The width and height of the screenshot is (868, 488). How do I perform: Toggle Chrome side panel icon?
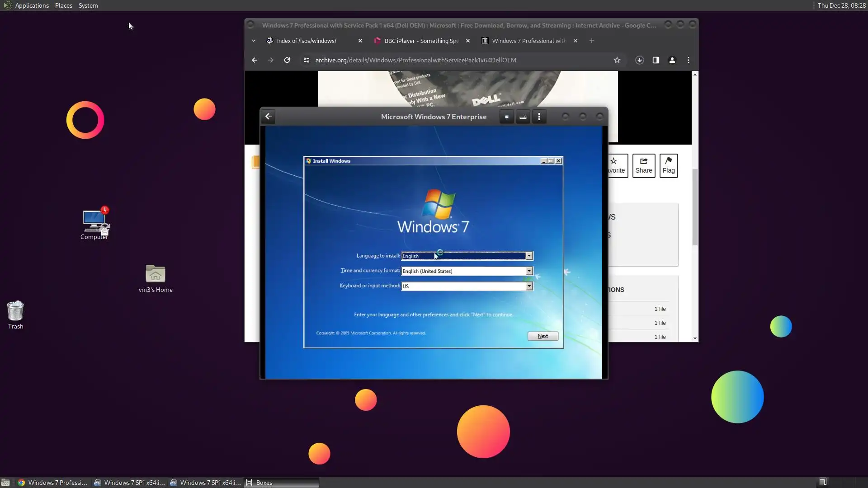(x=656, y=60)
